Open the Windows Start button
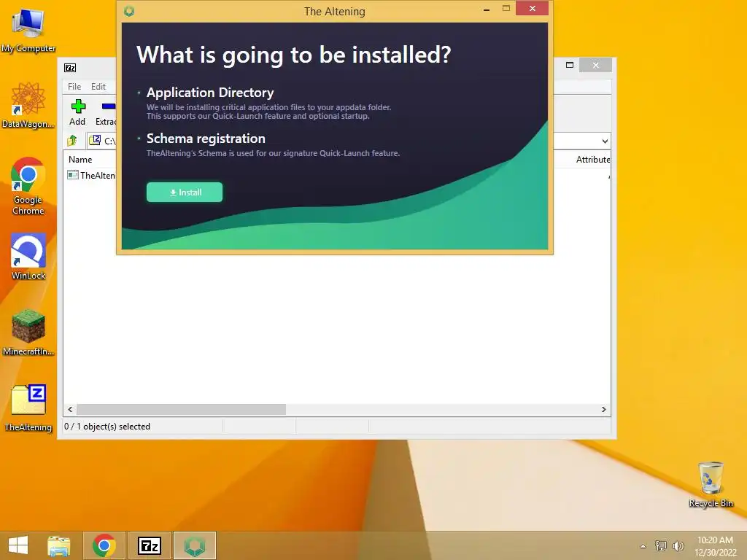The height and width of the screenshot is (560, 747). (18, 545)
